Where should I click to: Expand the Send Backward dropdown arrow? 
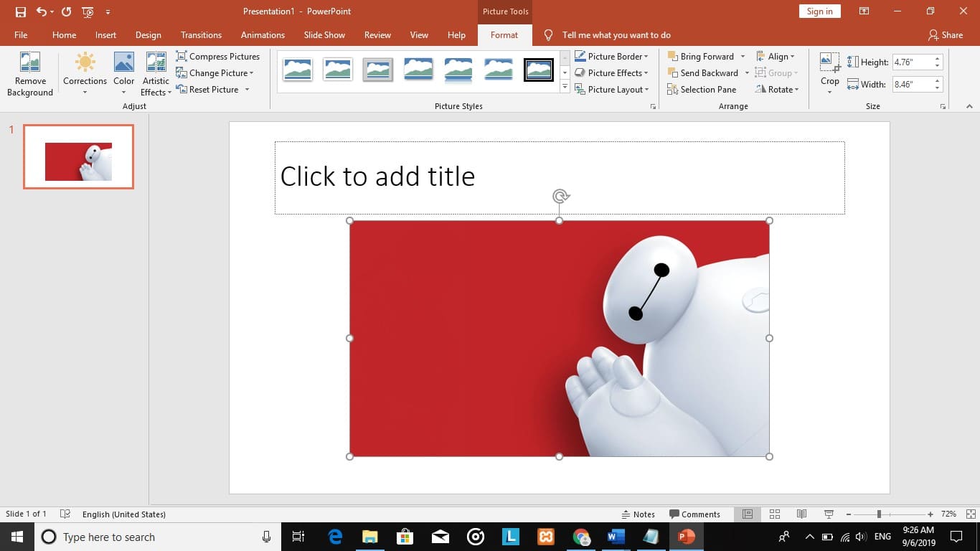[x=747, y=73]
